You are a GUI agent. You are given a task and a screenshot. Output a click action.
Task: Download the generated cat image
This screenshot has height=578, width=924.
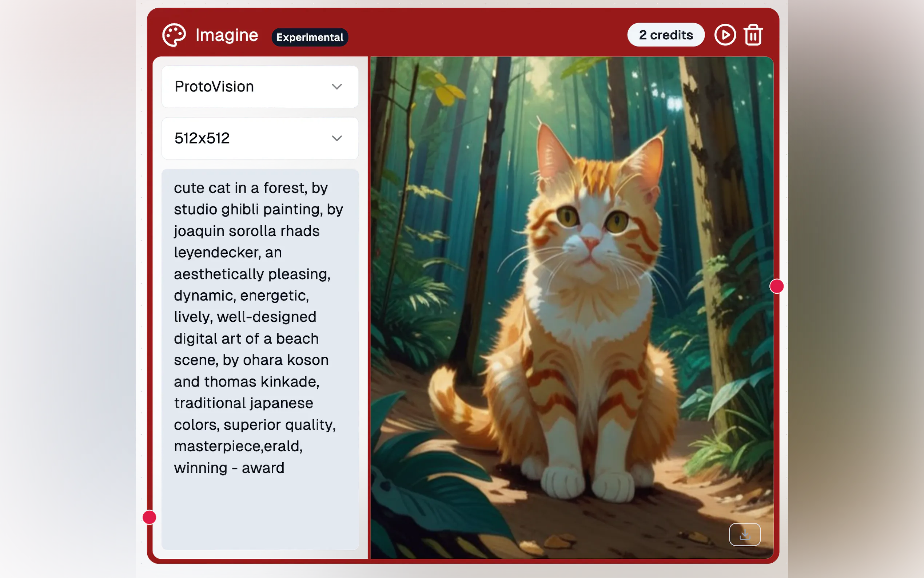pyautogui.click(x=744, y=534)
